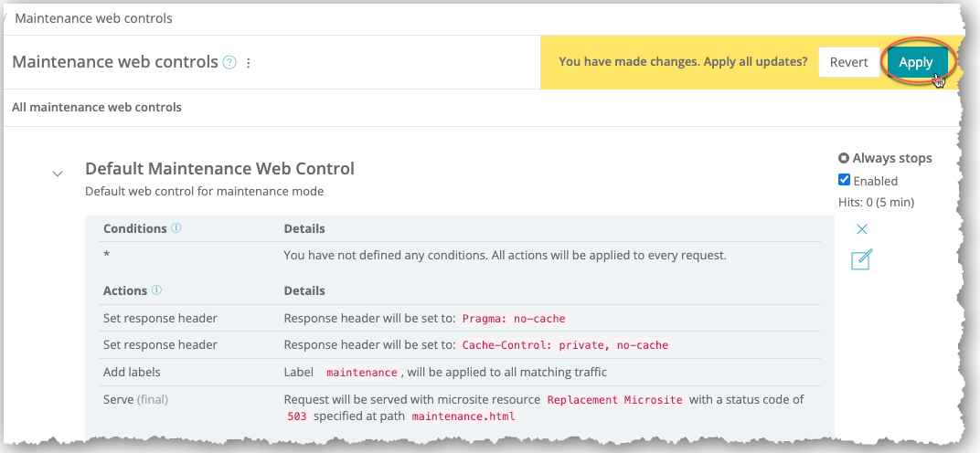Select the All maintenance web controls tab
The width and height of the screenshot is (980, 453).
(x=97, y=107)
